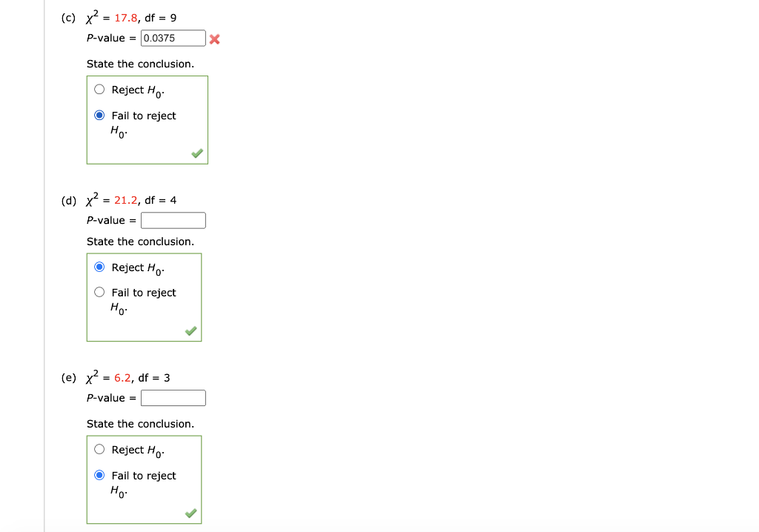Viewport: 759px width, 532px height.
Task: Click the 'df = 9' text in part (c)
Action: click(162, 17)
